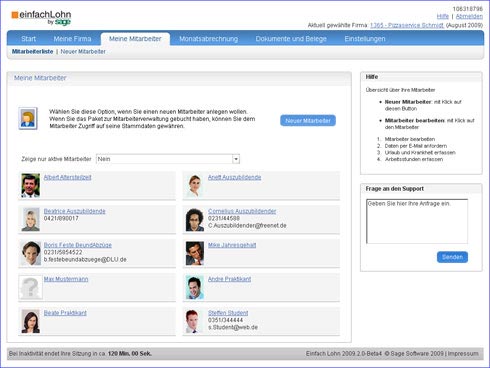490x368 pixels.
Task: Click the 'Frage an den Support' heading
Action: (x=395, y=189)
